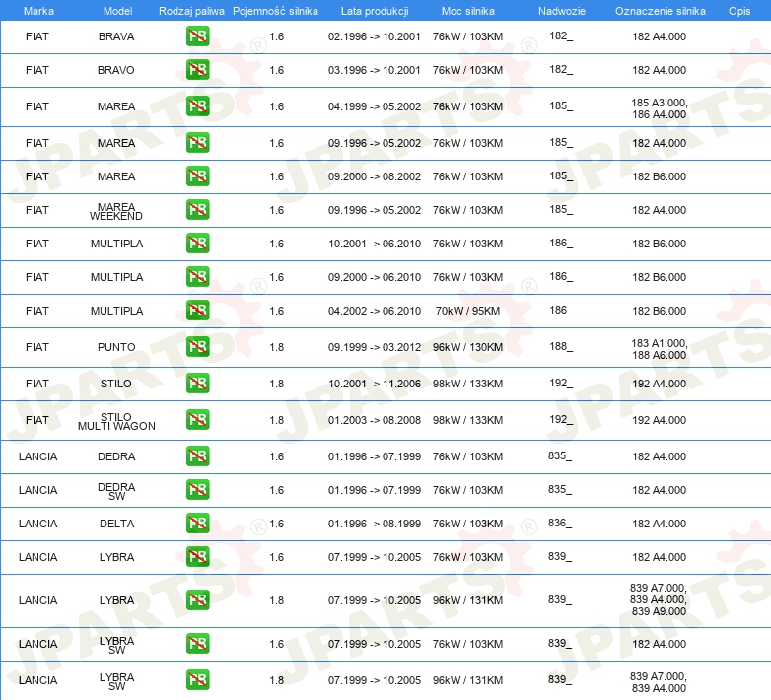Click the 98kW / 133KM cell in STILO row
This screenshot has height=700, width=771.
(x=467, y=384)
